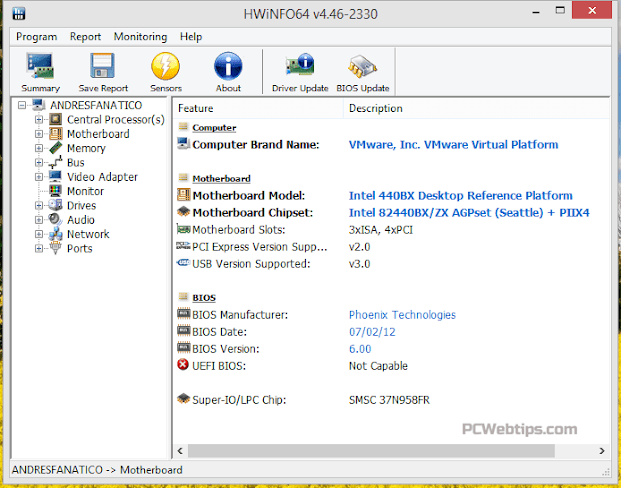Click icon beside USB Version Supported
The height and width of the screenshot is (488, 621).
point(183,263)
